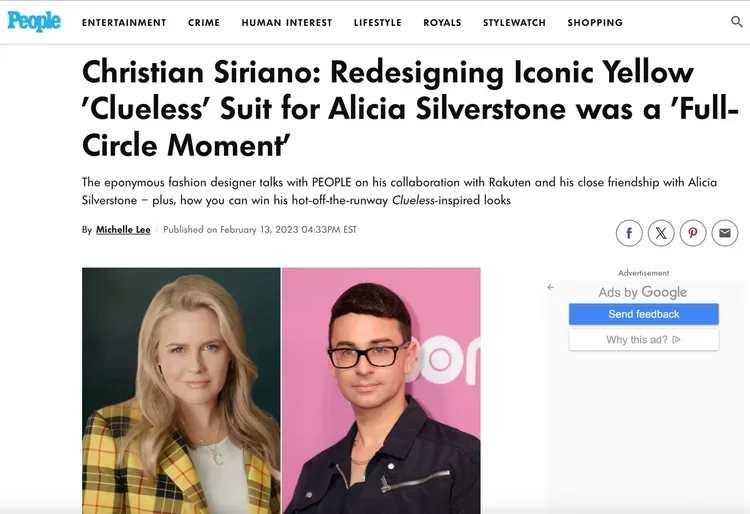Open the People logo homepage
The image size is (750, 514).
pyautogui.click(x=34, y=21)
